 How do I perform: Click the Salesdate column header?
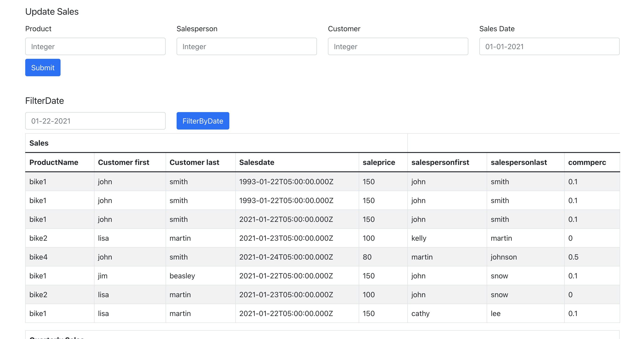[297, 162]
